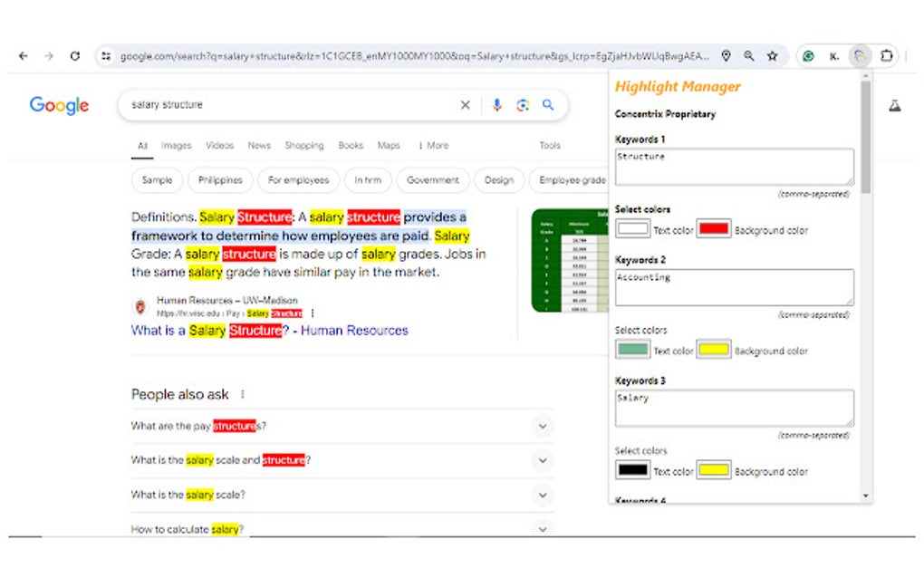Click the search magnifier in the search box
Viewport: 924px width, 578px height.
tap(547, 105)
